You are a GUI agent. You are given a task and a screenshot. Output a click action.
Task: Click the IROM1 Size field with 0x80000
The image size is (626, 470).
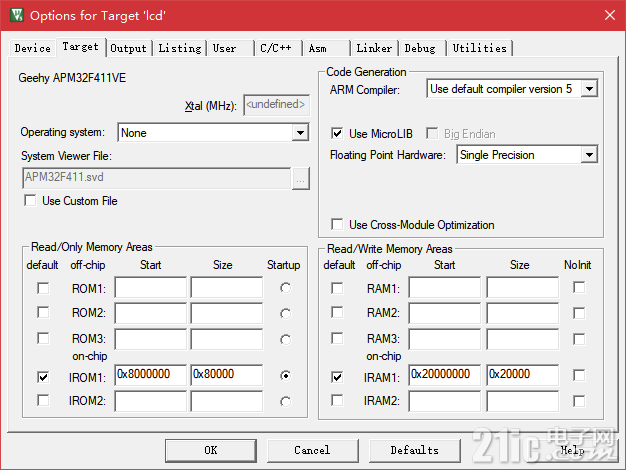click(x=227, y=375)
